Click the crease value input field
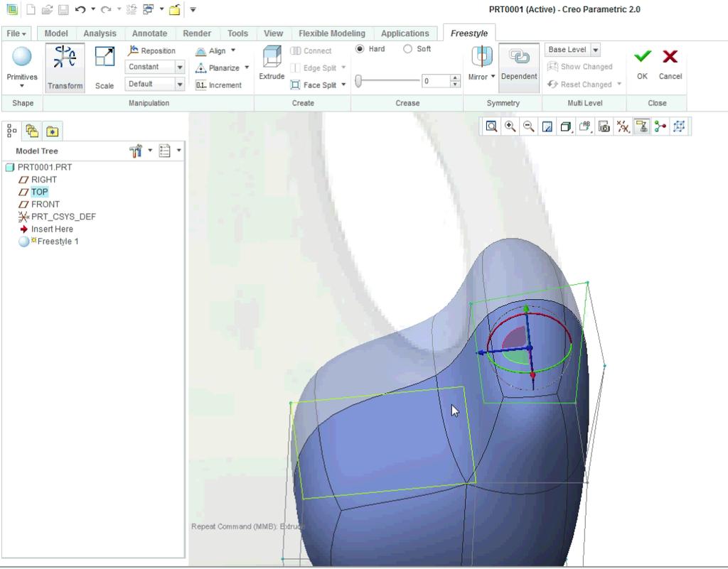The width and height of the screenshot is (728, 569). click(x=436, y=81)
